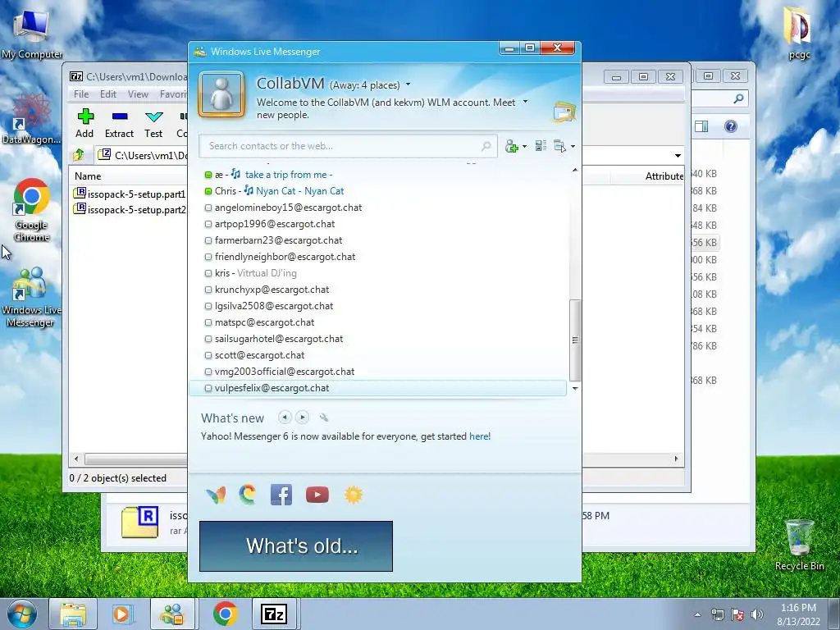Screen dimensions: 840x630
Task: Click the contact list scroll down arrow
Action: 575,388
